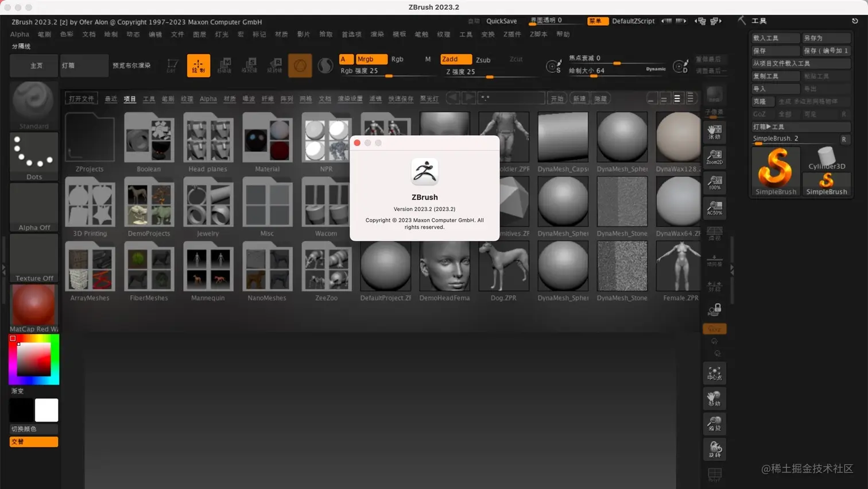Screen dimensions: 868x489
Task: Select the small SimpleBrush tool thumbnail
Action: 826,184
